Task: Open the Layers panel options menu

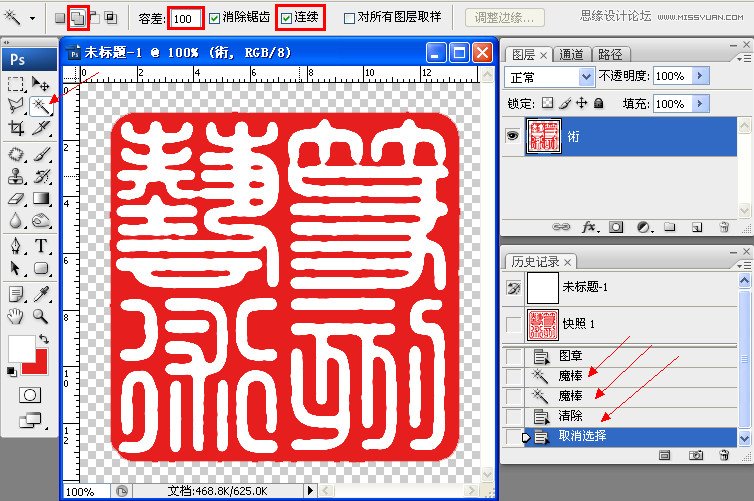Action: click(x=744, y=58)
